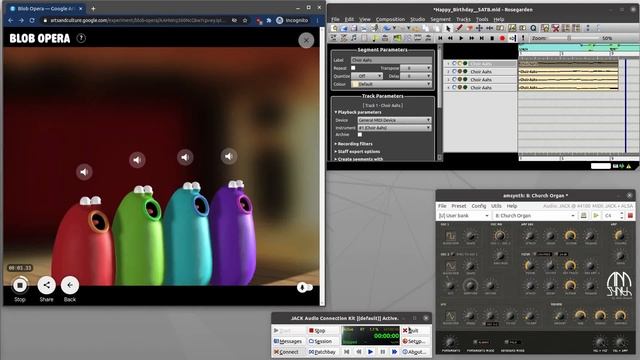Open JACK Patchbay
This screenshot has width=640, height=360.
pos(322,352)
